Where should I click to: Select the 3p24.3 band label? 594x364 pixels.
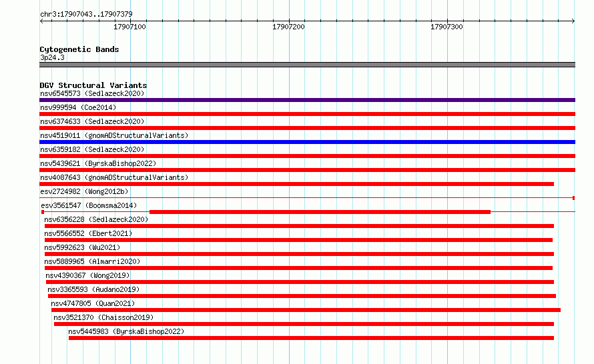(52, 57)
